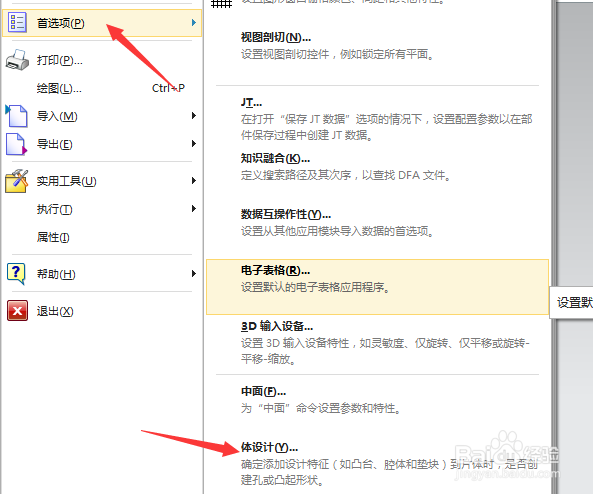Expand the 实用工具(U) submenu arrow
Image resolution: width=593 pixels, height=494 pixels.
(x=194, y=180)
